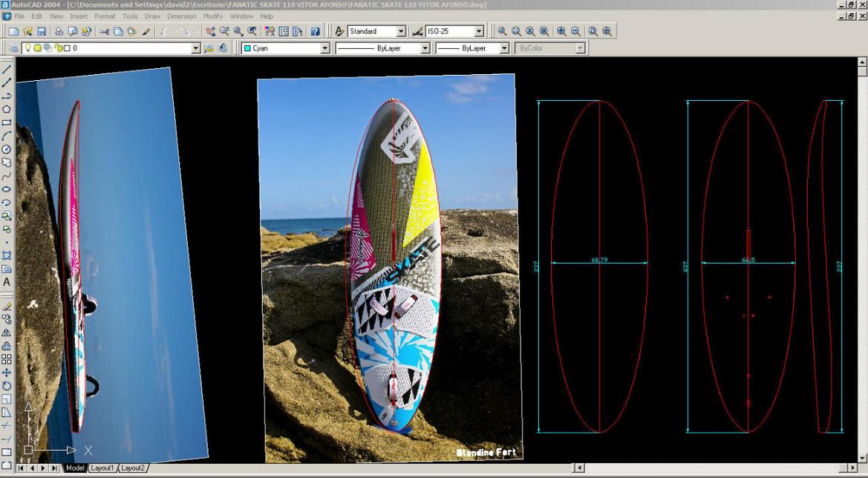The height and width of the screenshot is (478, 868).
Task: Click the first-tab navigation arrow button
Action: pyautogui.click(x=21, y=468)
